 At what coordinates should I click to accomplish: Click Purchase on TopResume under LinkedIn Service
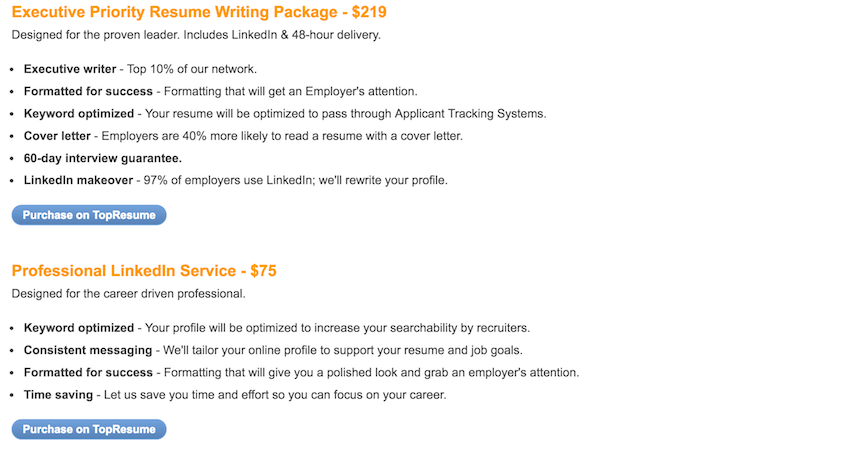[89, 429]
